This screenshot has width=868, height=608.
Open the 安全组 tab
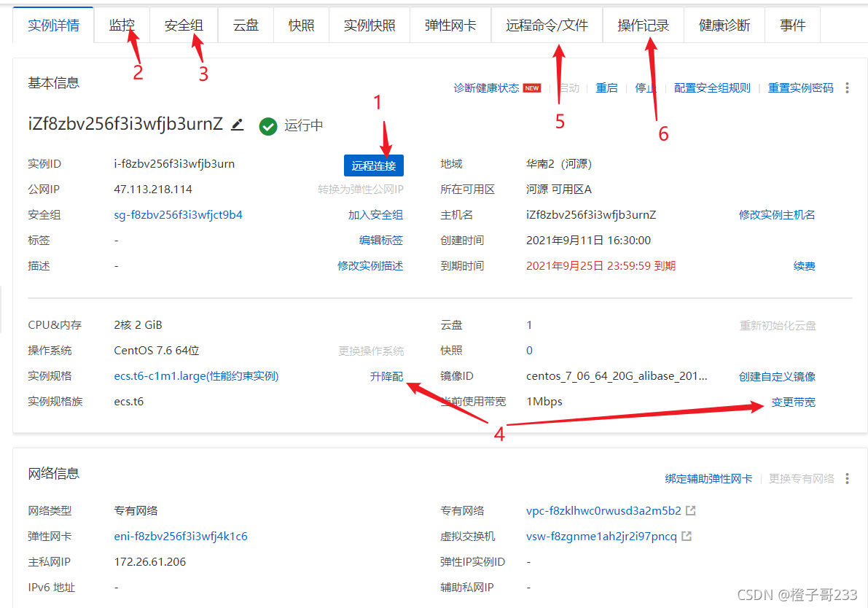(184, 25)
